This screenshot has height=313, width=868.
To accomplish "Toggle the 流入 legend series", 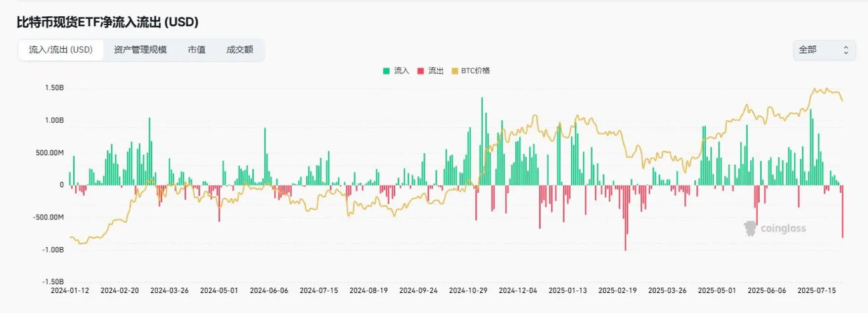I will tap(396, 71).
